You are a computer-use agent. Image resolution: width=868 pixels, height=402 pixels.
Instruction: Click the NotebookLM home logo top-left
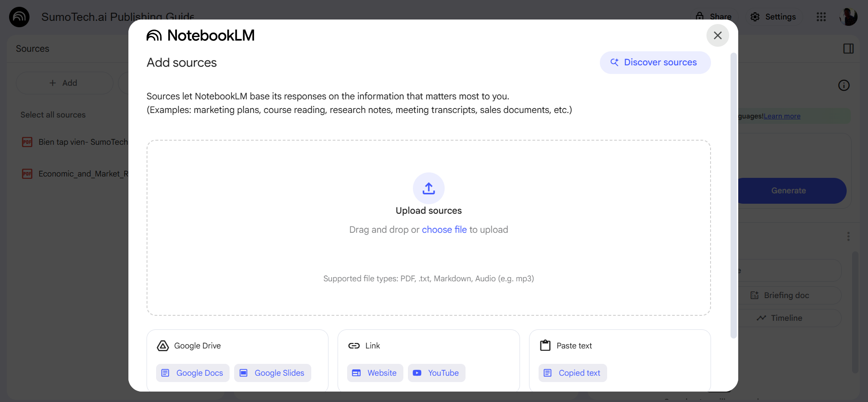point(19,17)
